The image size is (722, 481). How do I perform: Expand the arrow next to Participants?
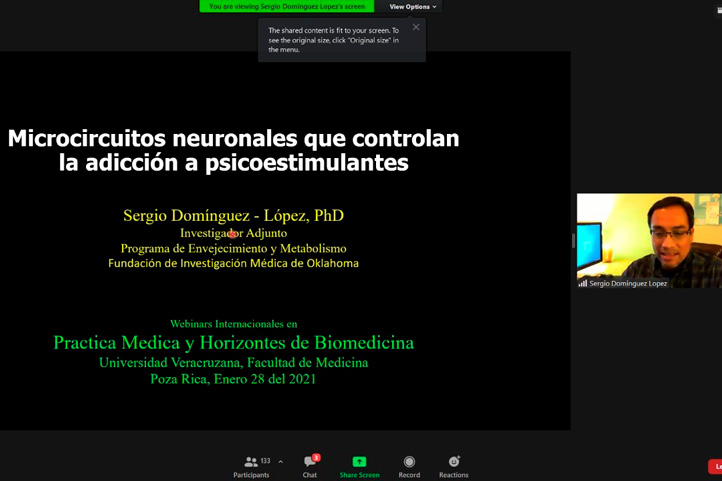tap(281, 462)
